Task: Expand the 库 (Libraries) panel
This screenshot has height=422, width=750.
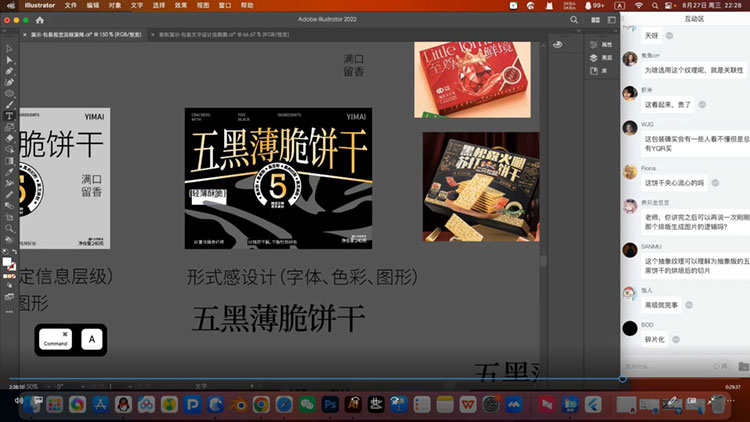Action: pos(606,70)
